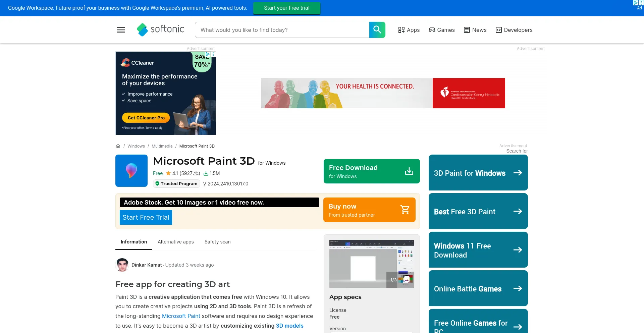This screenshot has height=333, width=644.
Task: Click the Microsoft Paint 3D app icon
Action: (x=131, y=171)
